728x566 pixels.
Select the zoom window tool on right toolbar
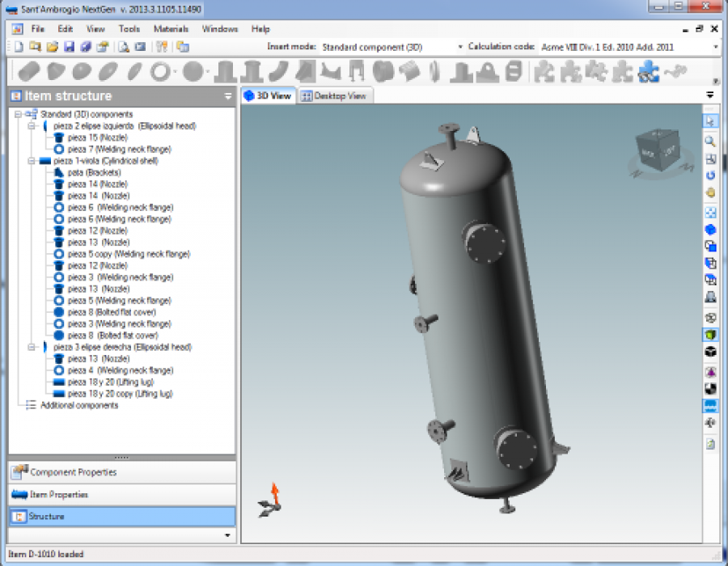pyautogui.click(x=710, y=158)
